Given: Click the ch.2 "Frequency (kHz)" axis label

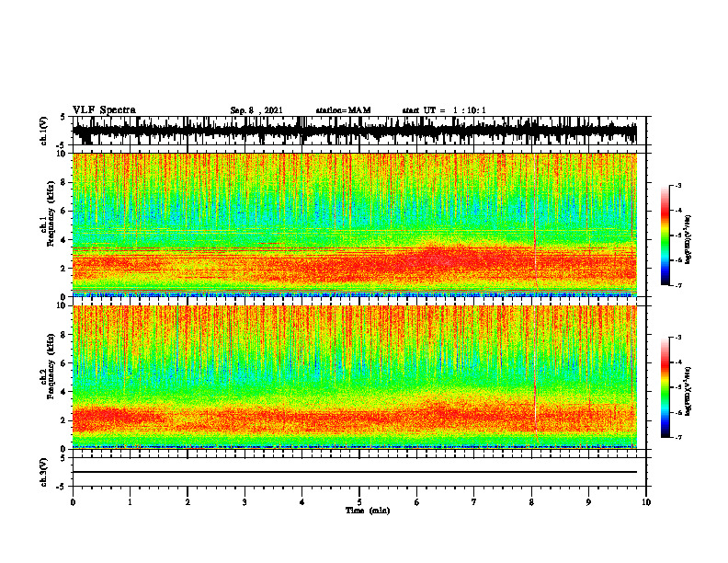Looking at the screenshot, I should point(51,366).
